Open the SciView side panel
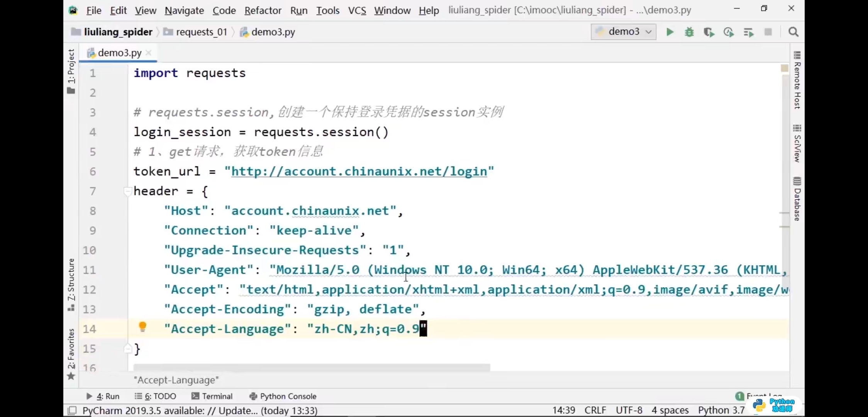868x417 pixels. coord(797,143)
